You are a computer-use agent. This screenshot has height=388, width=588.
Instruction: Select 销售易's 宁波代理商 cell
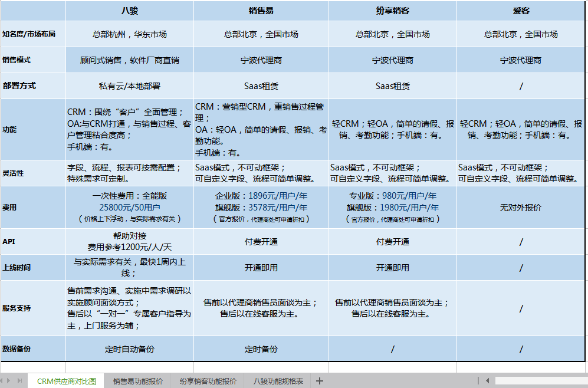tap(261, 60)
